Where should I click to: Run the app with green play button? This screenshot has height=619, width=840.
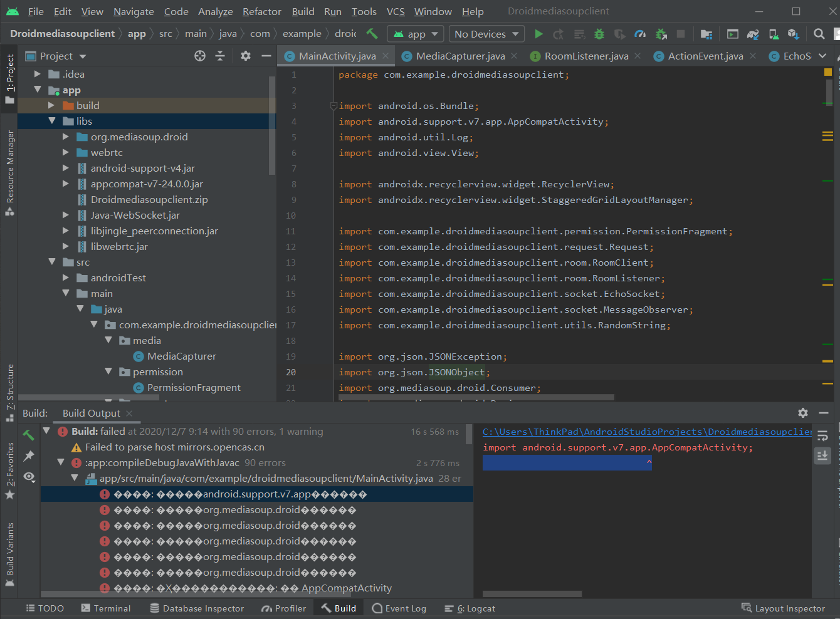point(538,34)
